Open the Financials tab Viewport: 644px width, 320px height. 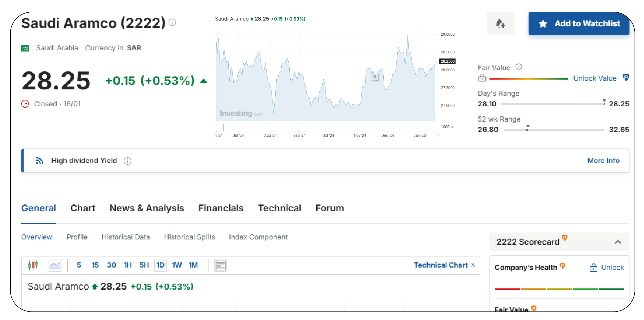pos(221,208)
